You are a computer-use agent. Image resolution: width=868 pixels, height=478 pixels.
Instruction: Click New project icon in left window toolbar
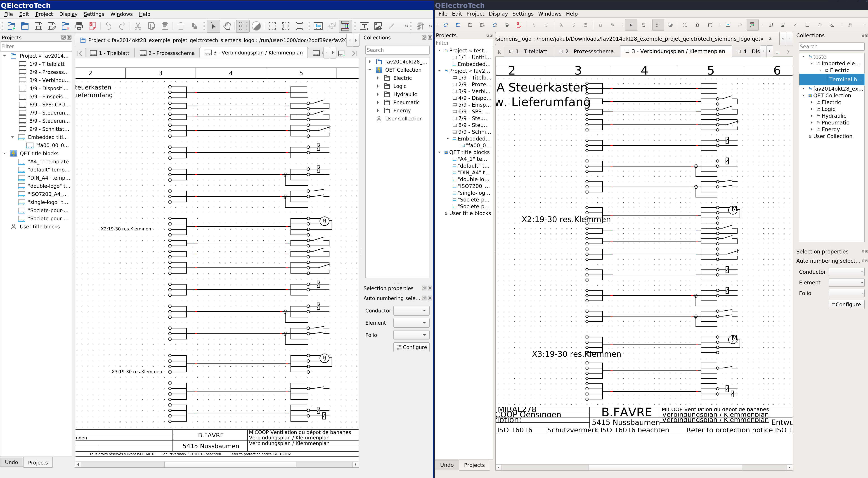click(11, 26)
